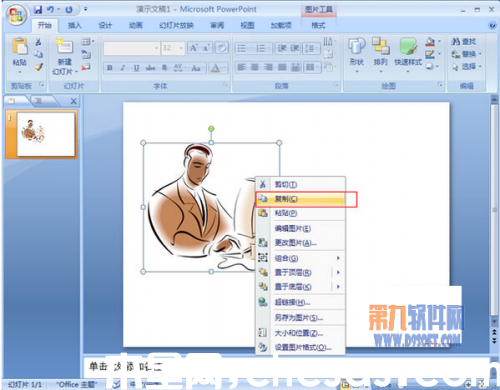Image resolution: width=500 pixels, height=390 pixels.
Task: Click the scissors cut icon in ribbon
Action: click(x=39, y=42)
